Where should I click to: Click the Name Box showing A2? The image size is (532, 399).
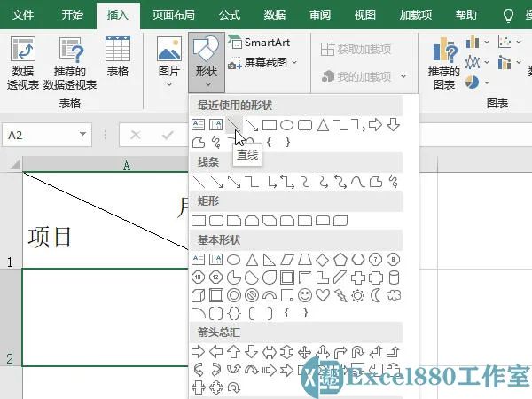47,135
